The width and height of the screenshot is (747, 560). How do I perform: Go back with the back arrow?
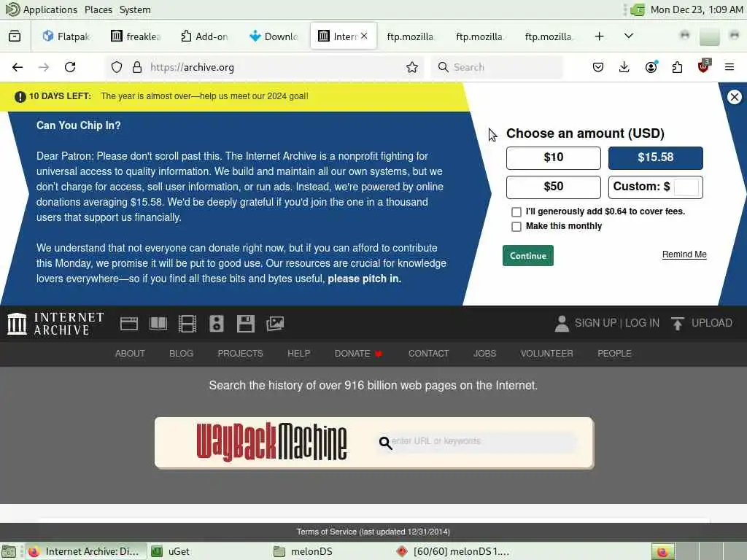coord(18,67)
